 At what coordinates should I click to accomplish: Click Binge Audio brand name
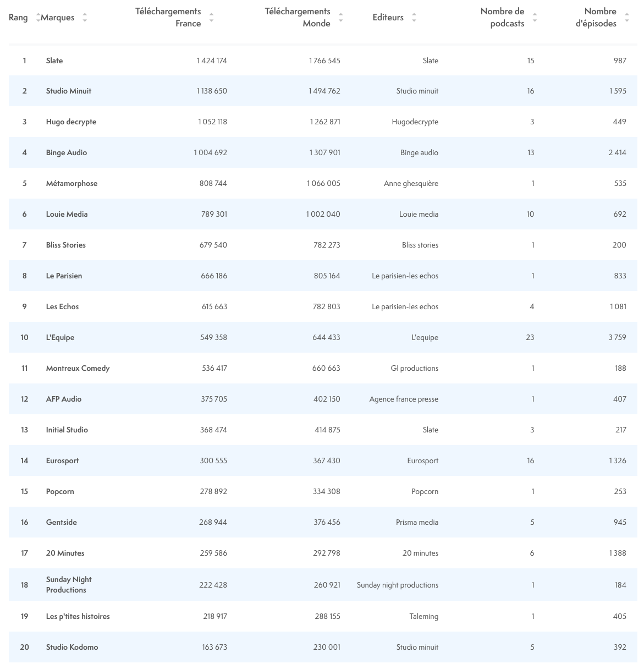coord(67,152)
